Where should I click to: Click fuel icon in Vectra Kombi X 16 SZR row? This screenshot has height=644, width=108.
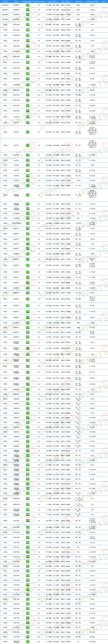(28, 642)
